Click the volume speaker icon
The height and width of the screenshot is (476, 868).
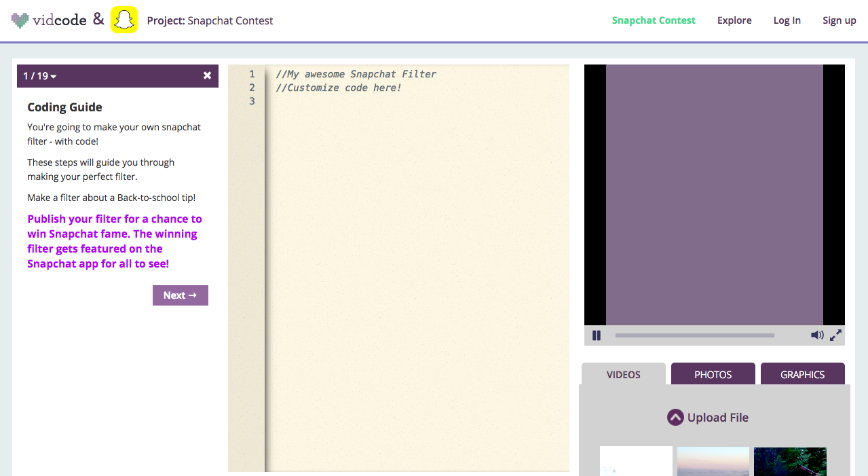(x=817, y=335)
